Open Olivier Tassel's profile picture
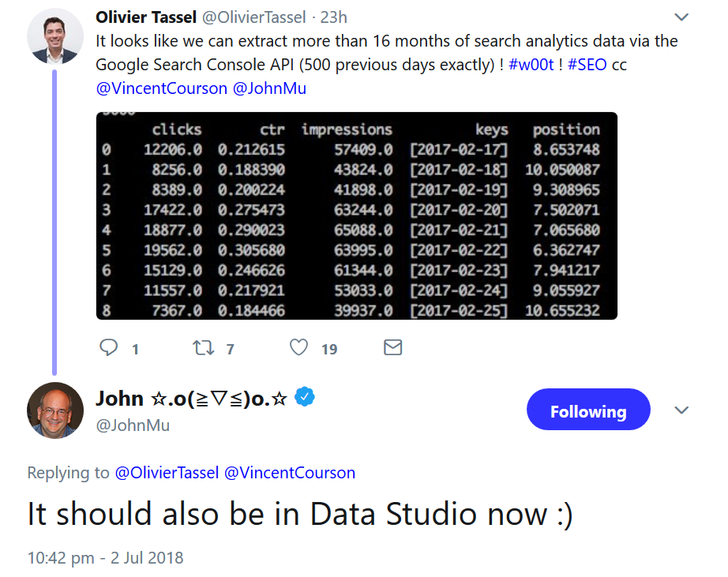 click(54, 35)
